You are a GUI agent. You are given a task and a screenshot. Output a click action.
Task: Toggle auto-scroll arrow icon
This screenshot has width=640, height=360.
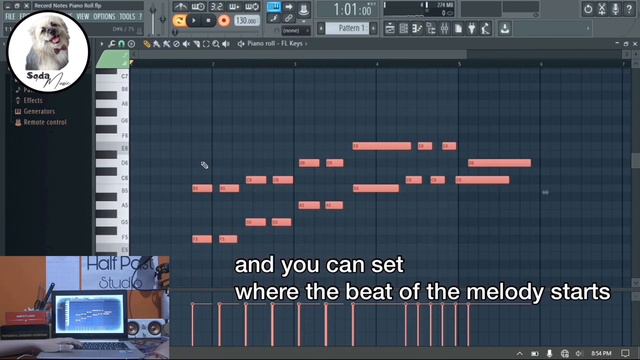click(289, 7)
